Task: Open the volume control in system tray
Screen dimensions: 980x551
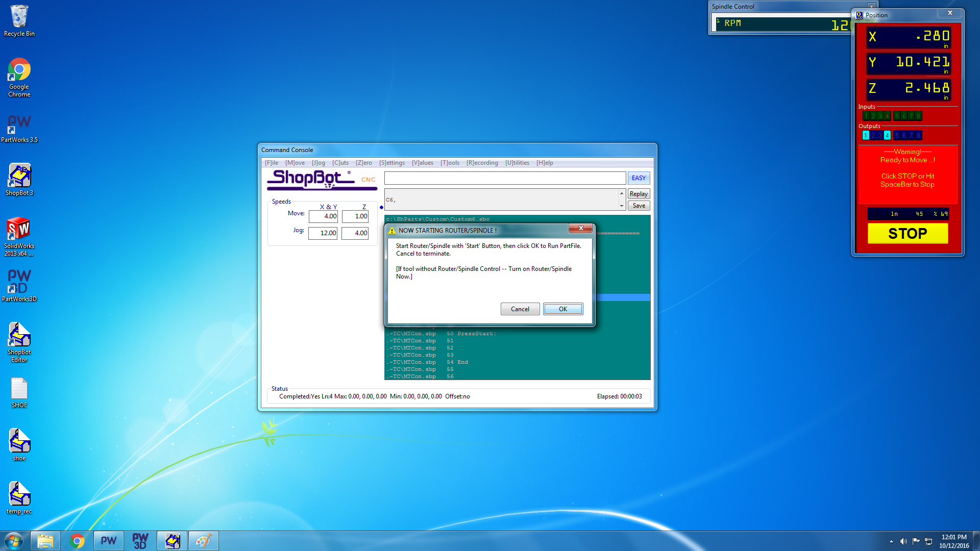Action: tap(903, 541)
